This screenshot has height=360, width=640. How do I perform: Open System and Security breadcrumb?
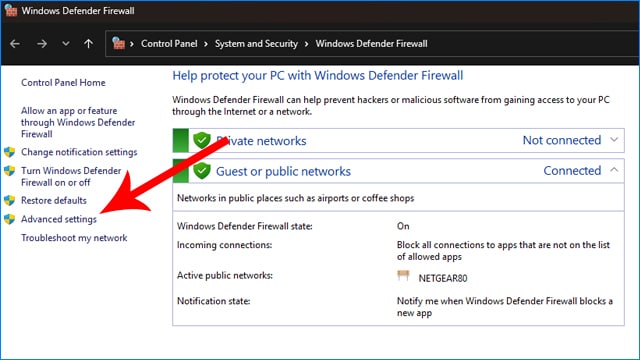[256, 44]
